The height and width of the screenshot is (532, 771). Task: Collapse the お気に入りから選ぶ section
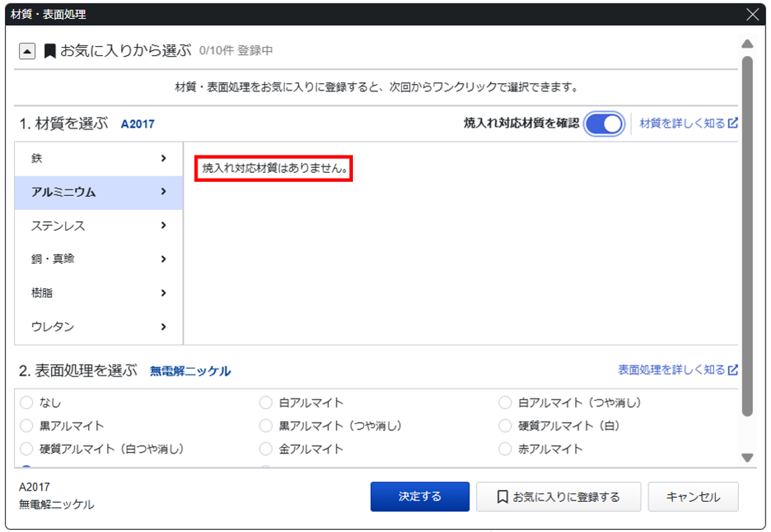pyautogui.click(x=27, y=50)
